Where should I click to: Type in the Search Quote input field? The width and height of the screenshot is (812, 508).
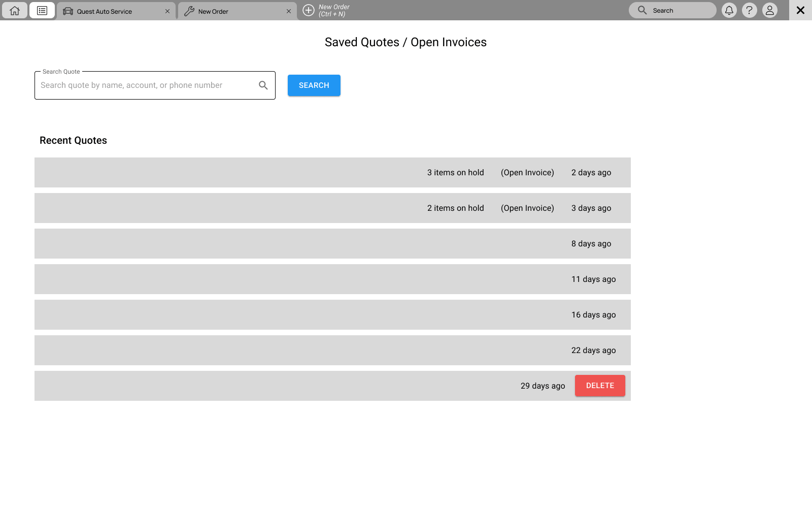tap(147, 85)
